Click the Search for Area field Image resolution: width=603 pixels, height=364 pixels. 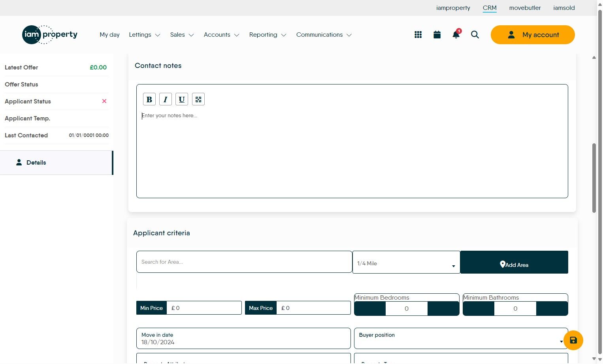pos(244,262)
